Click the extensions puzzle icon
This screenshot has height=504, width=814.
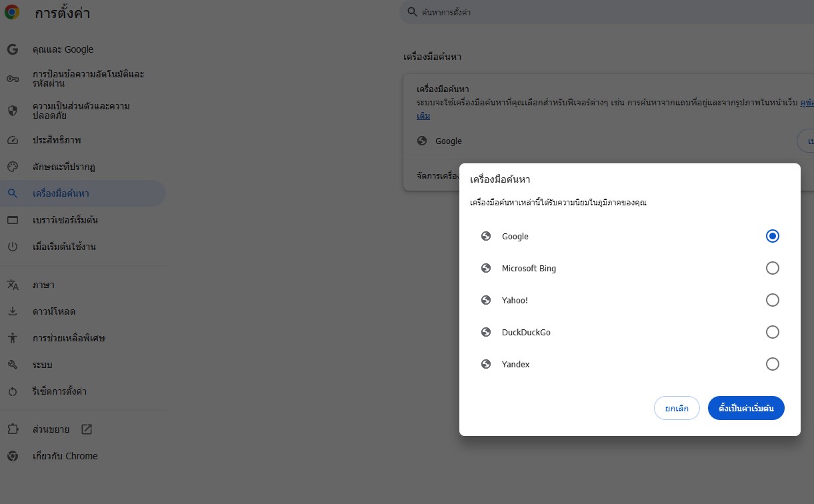[x=12, y=429]
